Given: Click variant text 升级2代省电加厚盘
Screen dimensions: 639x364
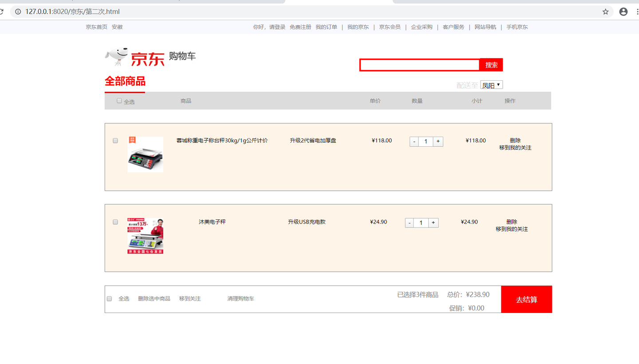Looking at the screenshot, I should 313,141.
